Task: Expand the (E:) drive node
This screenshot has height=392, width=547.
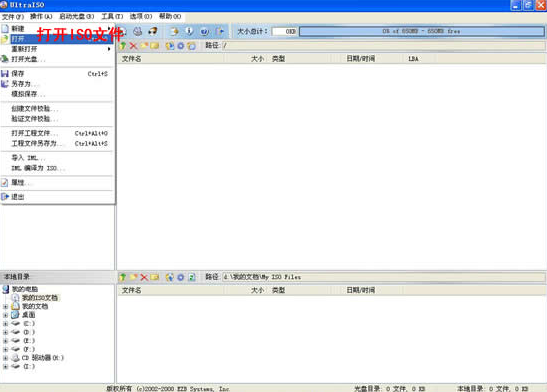Action: [5, 341]
